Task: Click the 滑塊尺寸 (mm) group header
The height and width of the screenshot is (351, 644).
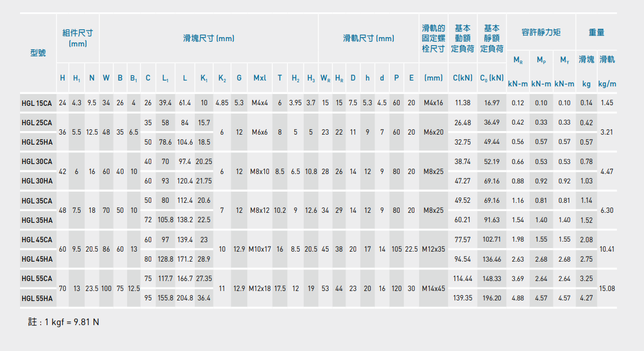Action: click(208, 38)
